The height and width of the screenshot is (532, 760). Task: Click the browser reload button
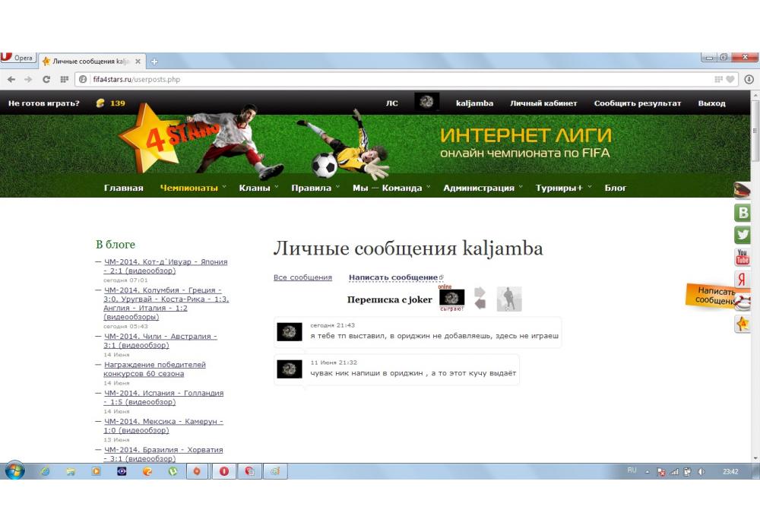pyautogui.click(x=46, y=79)
